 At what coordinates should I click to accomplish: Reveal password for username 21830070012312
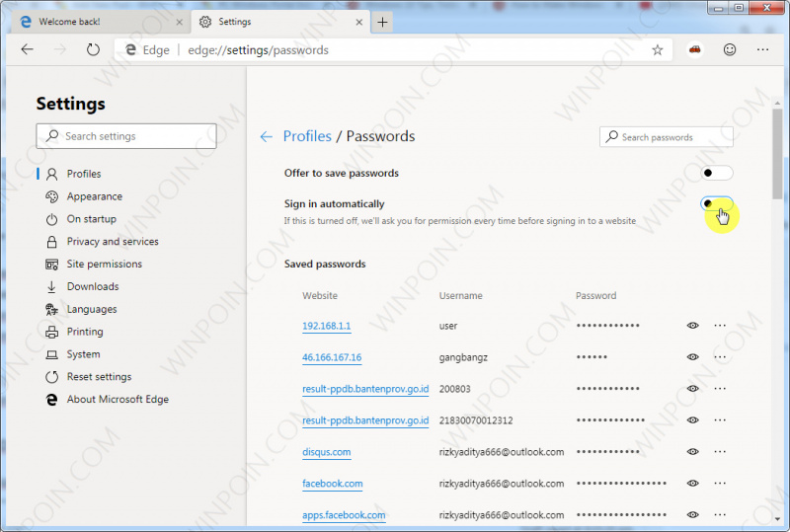click(693, 420)
